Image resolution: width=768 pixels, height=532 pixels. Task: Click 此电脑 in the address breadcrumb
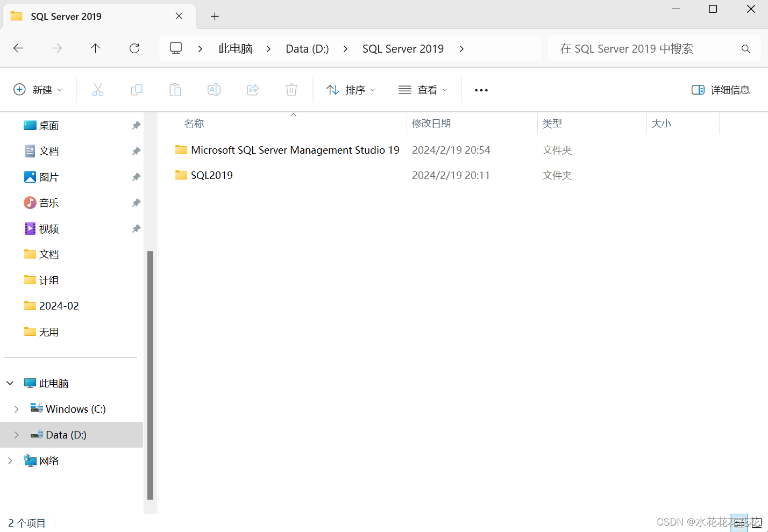[x=236, y=49]
